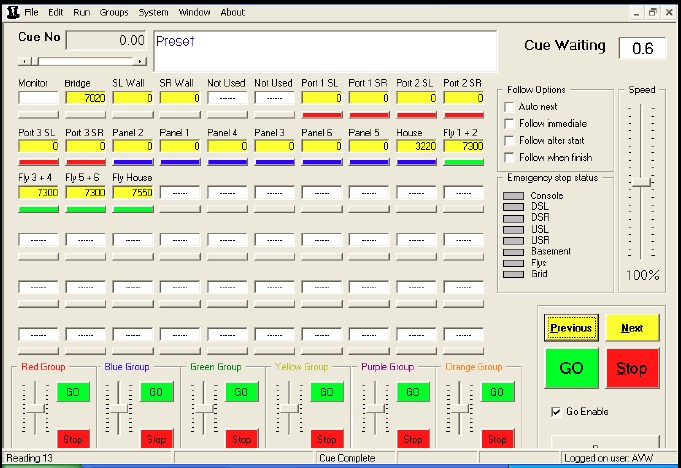Click the application icon in the menu bar

click(x=11, y=12)
